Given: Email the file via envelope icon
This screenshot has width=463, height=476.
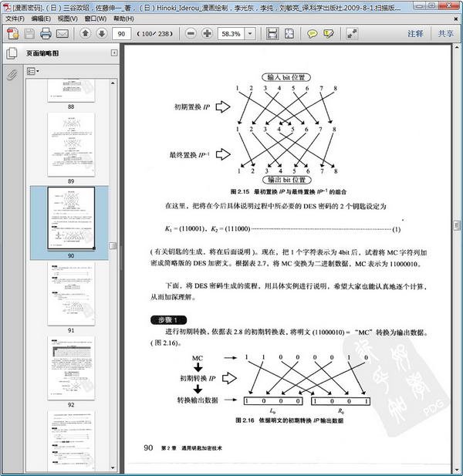Looking at the screenshot, I should 63,34.
